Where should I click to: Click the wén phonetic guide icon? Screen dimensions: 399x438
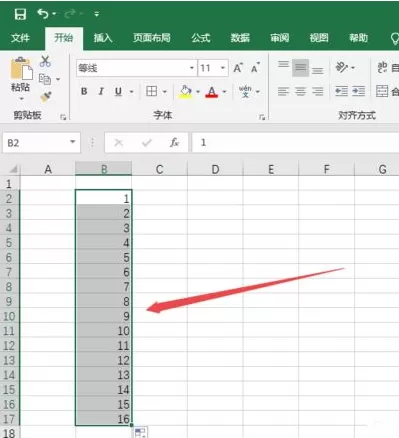(245, 91)
